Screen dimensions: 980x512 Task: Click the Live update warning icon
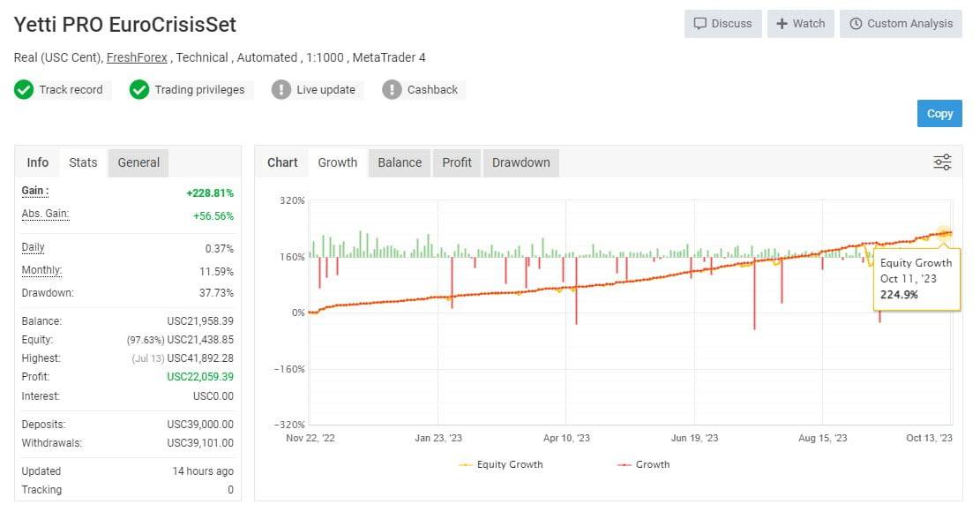tap(281, 89)
